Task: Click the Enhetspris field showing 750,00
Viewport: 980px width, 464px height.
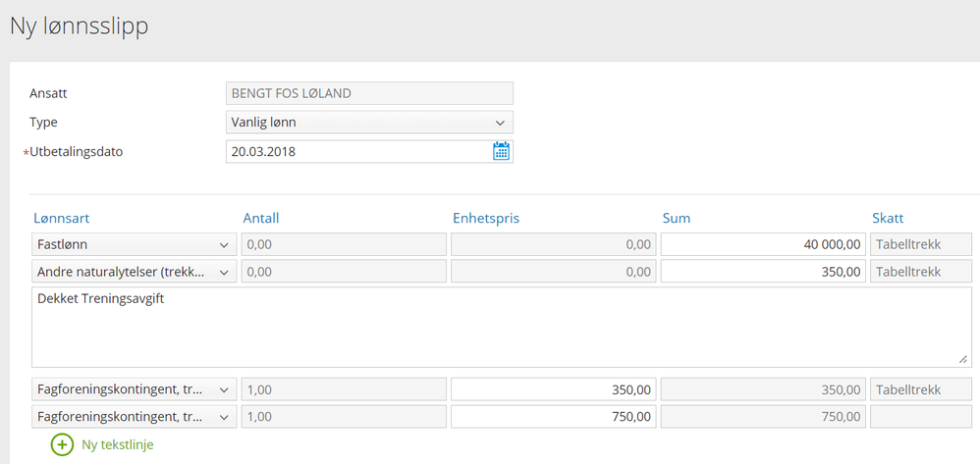Action: (553, 417)
